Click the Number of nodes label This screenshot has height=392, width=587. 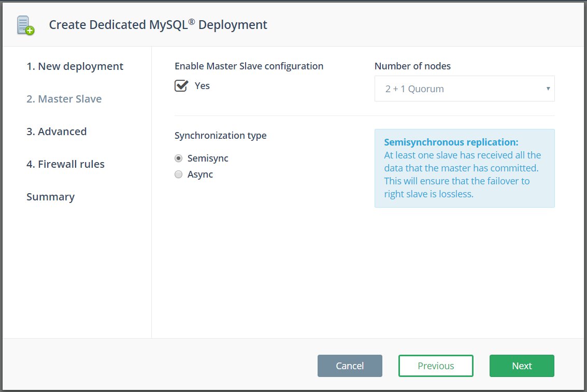pyautogui.click(x=412, y=66)
